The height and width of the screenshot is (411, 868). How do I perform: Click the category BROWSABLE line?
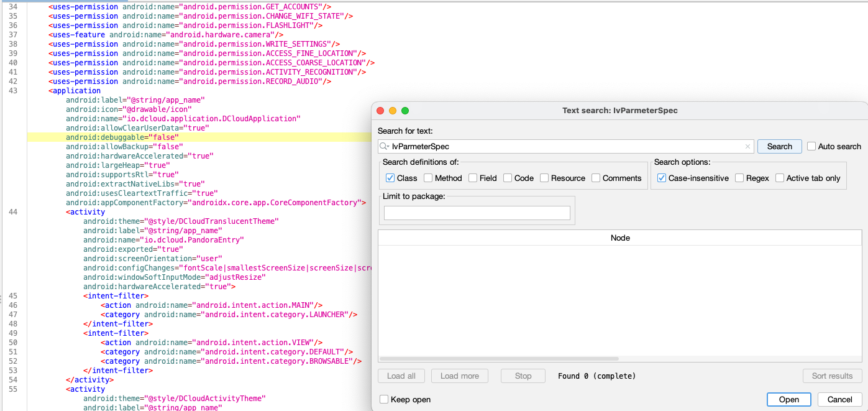231,361
